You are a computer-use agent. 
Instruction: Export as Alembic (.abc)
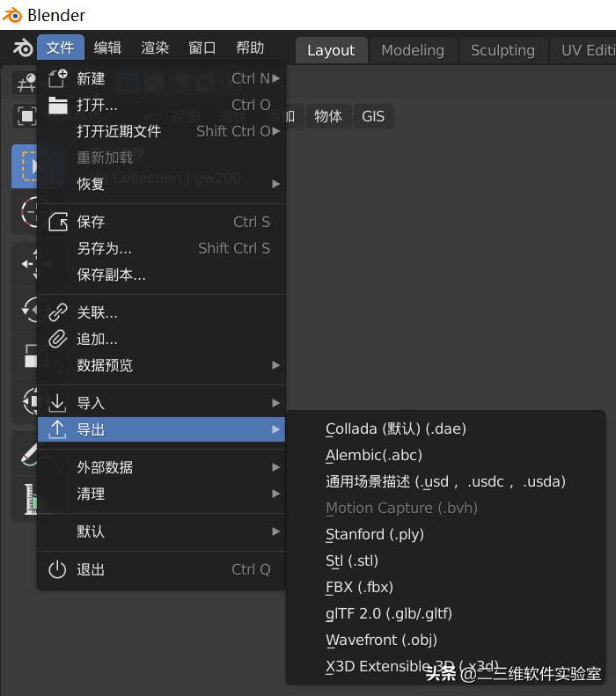pos(445,455)
